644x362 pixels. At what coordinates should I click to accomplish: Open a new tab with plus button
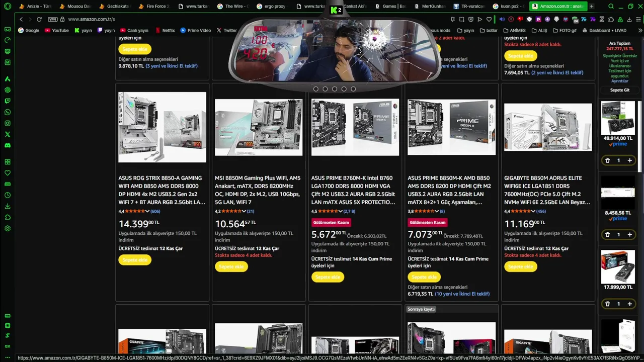pyautogui.click(x=592, y=7)
